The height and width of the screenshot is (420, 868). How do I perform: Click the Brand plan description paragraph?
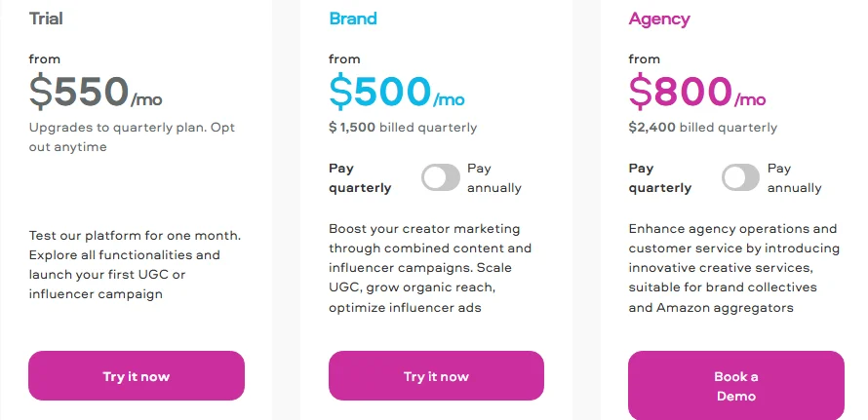click(430, 268)
